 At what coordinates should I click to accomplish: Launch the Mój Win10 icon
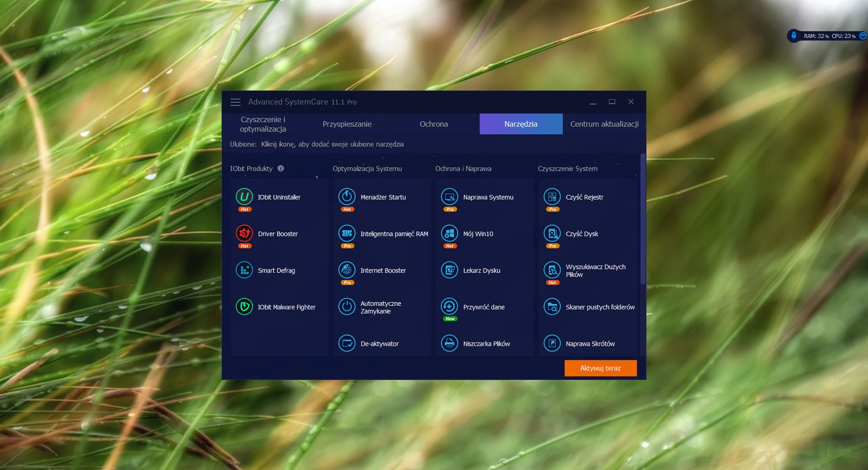[x=449, y=233]
